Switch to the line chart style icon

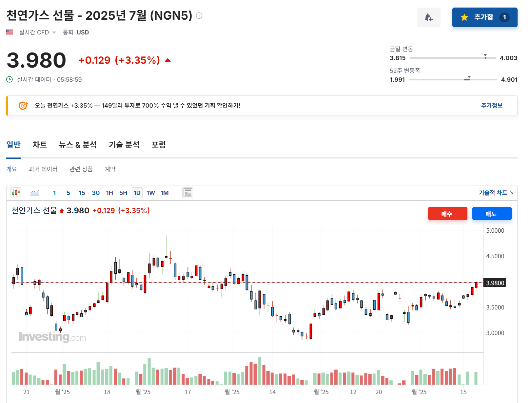pyautogui.click(x=34, y=193)
